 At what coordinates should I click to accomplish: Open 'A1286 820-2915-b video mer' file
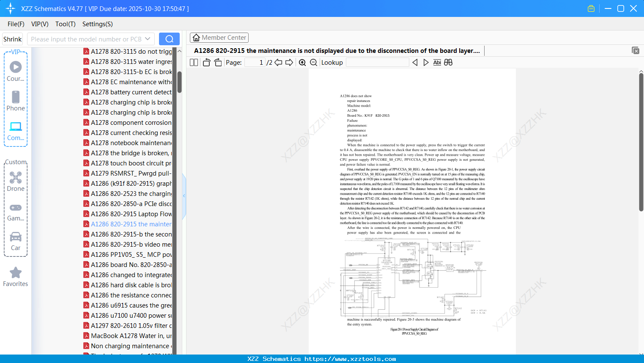[x=128, y=245]
